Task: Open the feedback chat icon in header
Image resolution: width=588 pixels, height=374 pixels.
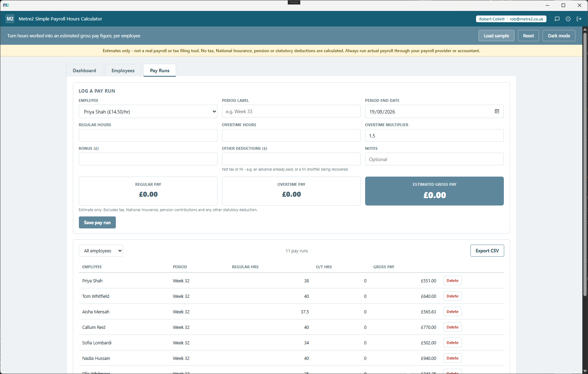Action: tap(557, 19)
